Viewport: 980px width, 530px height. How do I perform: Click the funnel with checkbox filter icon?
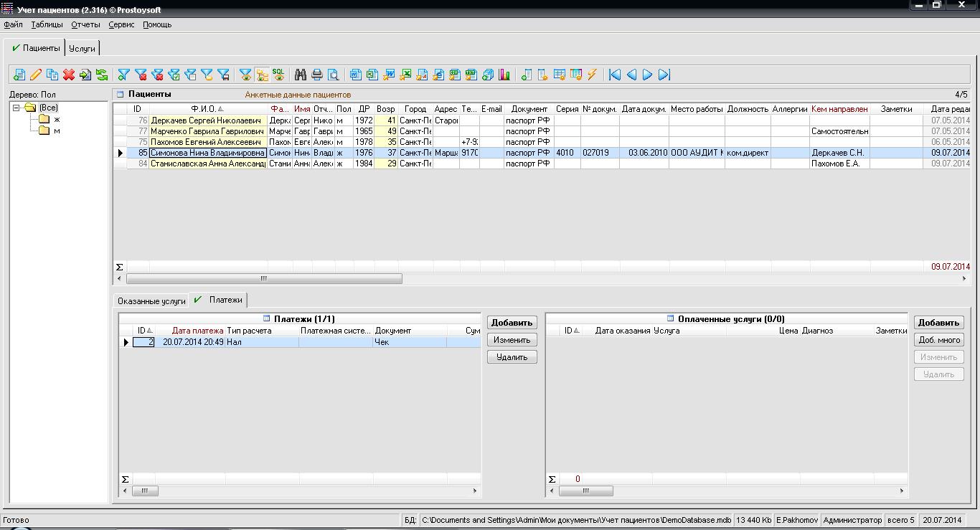coord(174,75)
